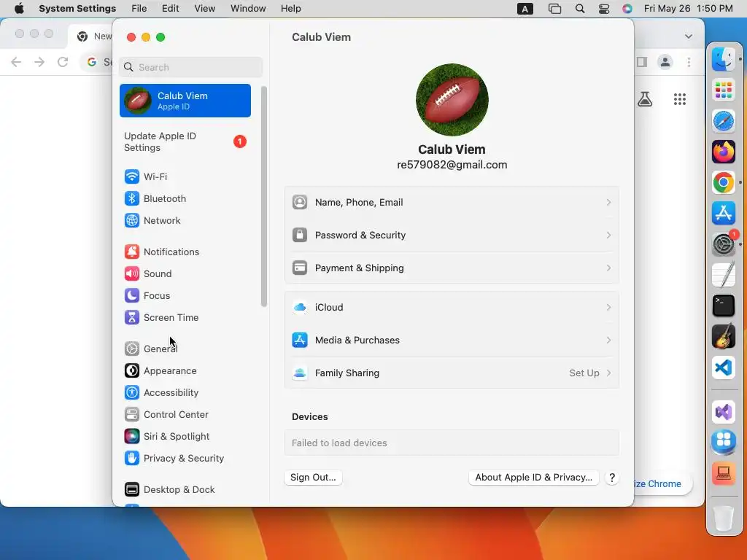Click Set Up for Family Sharing
This screenshot has height=560, width=747.
tap(584, 373)
